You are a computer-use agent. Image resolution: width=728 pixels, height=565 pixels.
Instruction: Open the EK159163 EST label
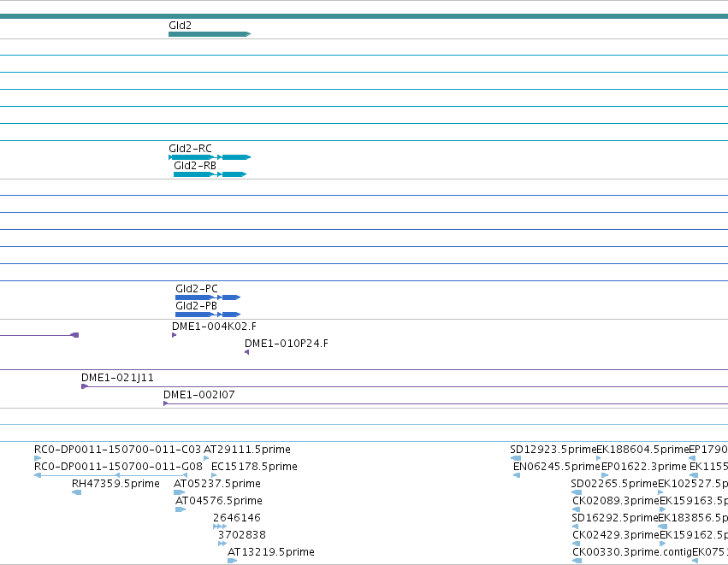coord(694,501)
